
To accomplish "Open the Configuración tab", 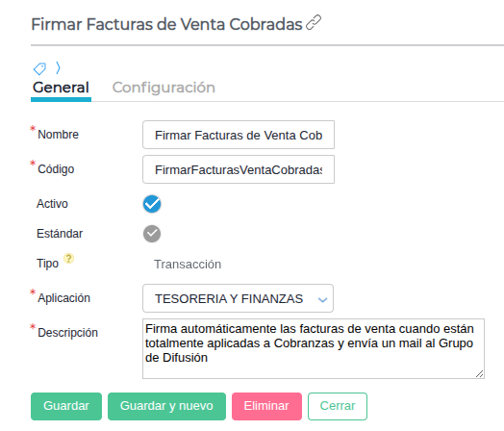I will point(164,88).
